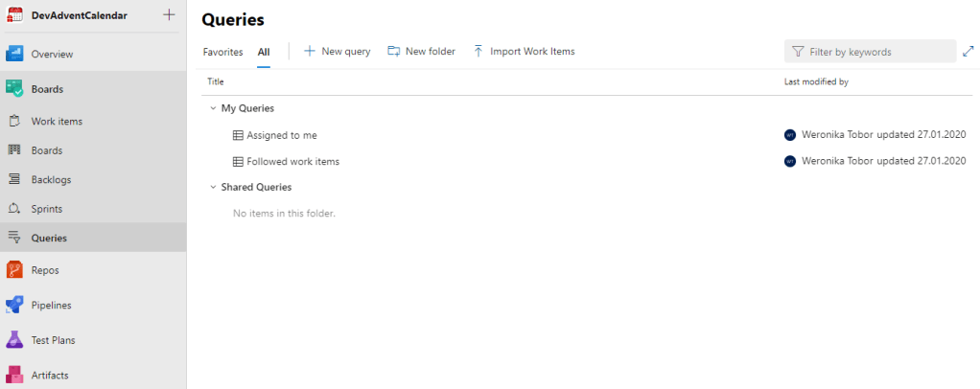980x389 pixels.
Task: Click Import Work Items
Action: pyautogui.click(x=524, y=52)
